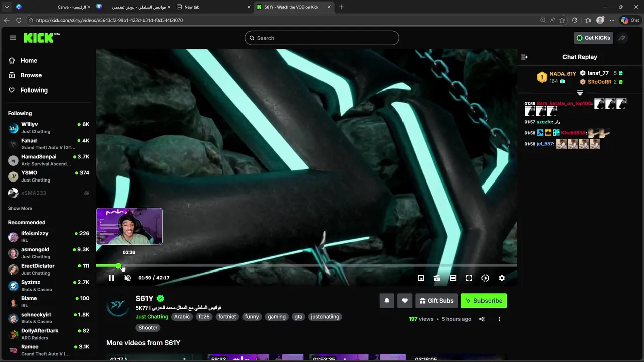Select the funny tag

[x=252, y=317]
